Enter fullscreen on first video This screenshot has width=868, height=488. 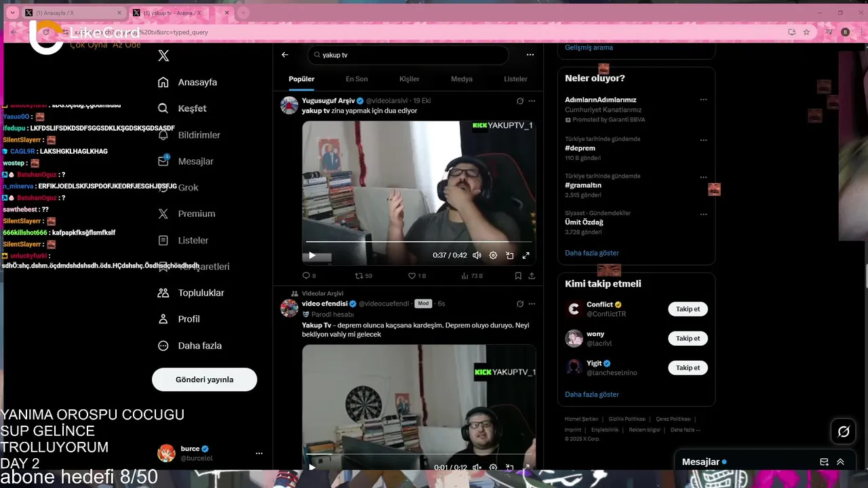click(x=526, y=256)
